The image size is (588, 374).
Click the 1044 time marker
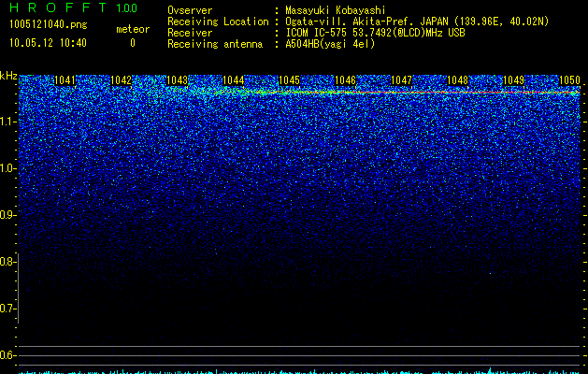(234, 80)
